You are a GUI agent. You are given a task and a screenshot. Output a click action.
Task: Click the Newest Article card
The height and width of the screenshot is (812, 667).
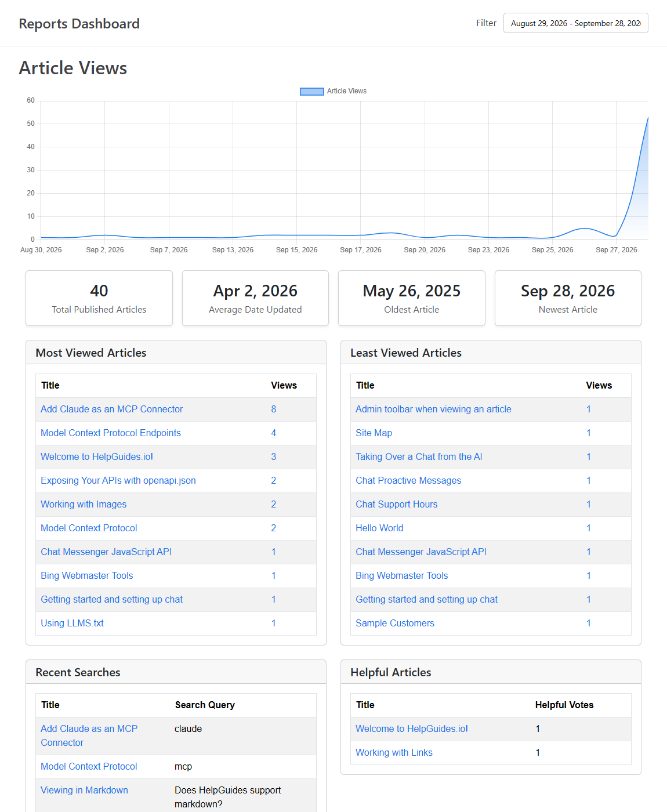pos(568,298)
